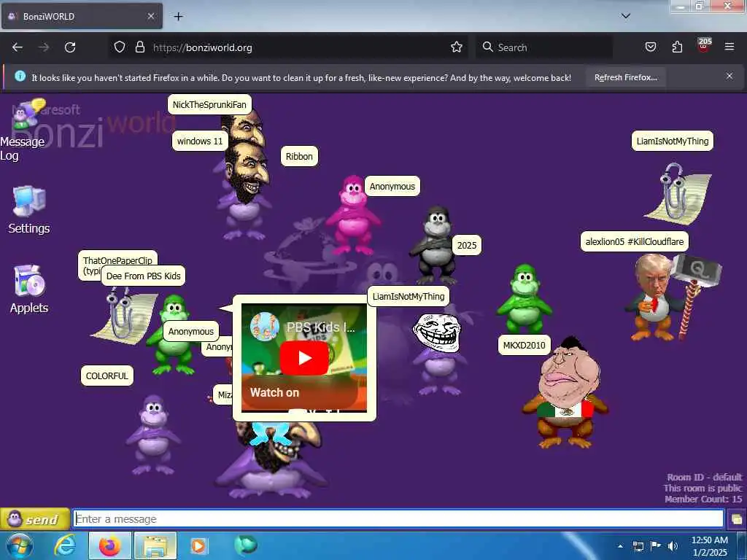The image size is (747, 560).
Task: Open Action Center flag tray icon
Action: (656, 546)
